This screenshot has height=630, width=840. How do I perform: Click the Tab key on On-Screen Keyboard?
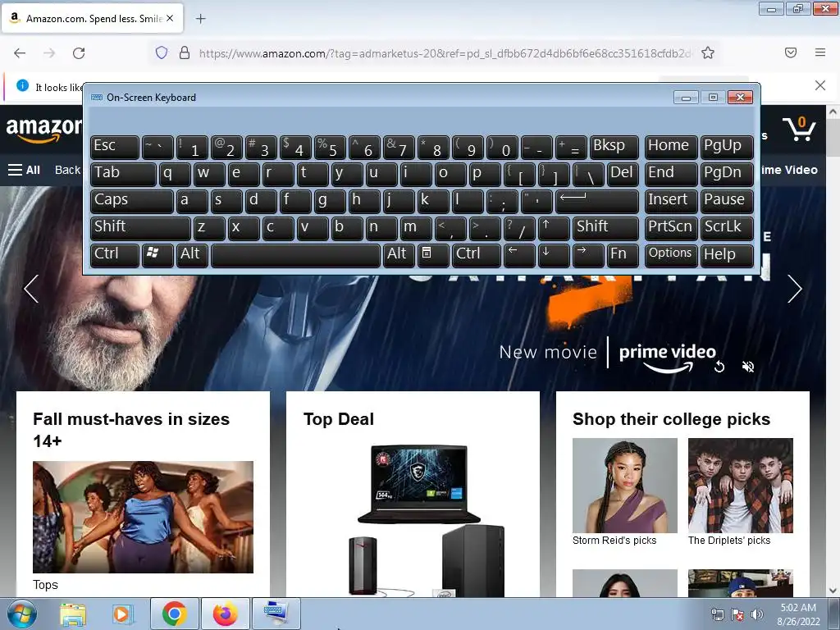(x=123, y=174)
